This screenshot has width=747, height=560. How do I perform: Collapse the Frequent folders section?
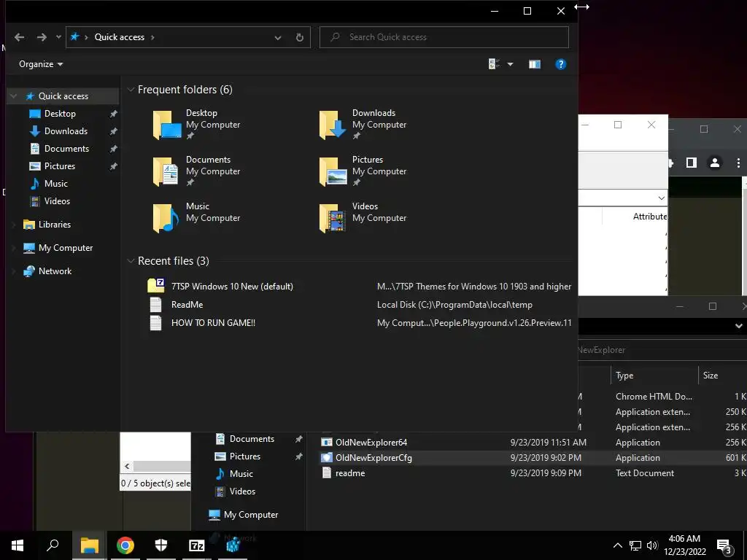131,90
